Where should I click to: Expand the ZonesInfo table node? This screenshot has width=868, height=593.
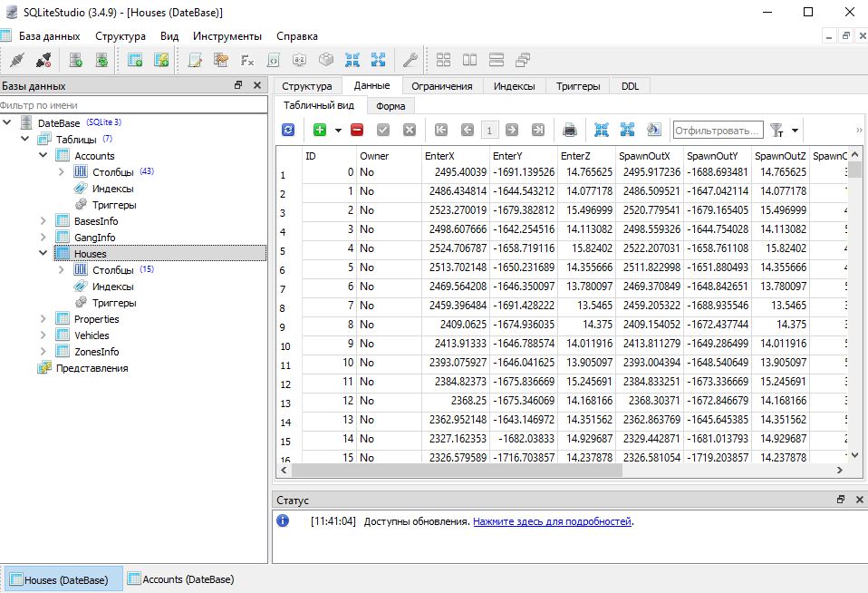pyautogui.click(x=43, y=352)
